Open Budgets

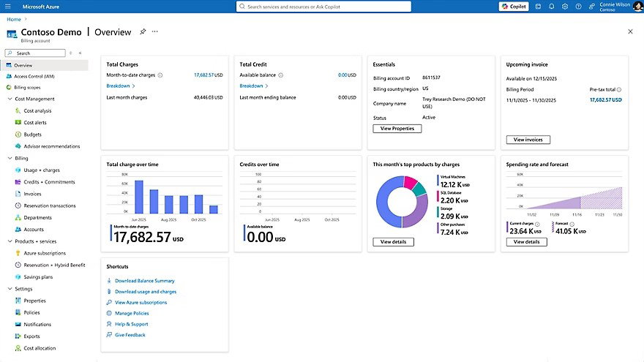pyautogui.click(x=32, y=135)
